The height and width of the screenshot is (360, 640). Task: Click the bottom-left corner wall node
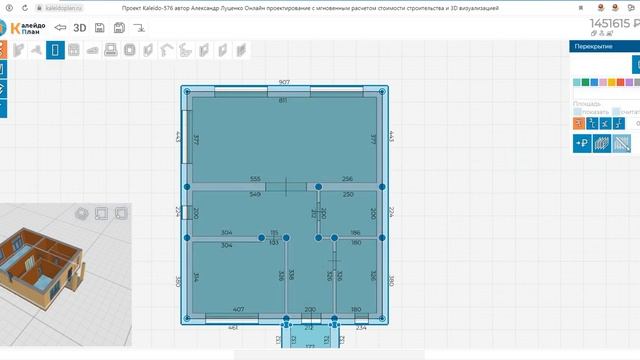click(x=187, y=318)
